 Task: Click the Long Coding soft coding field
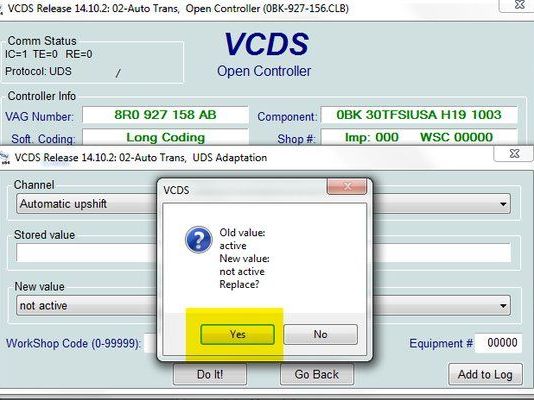pyautogui.click(x=165, y=137)
